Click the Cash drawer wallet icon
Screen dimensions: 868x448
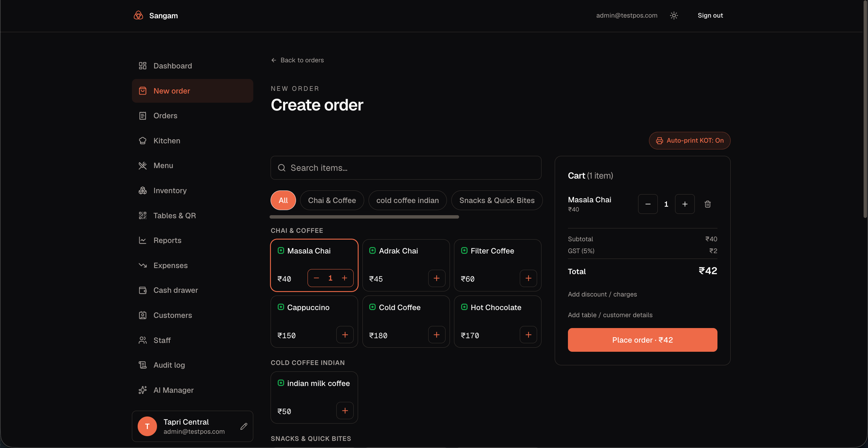(x=143, y=290)
